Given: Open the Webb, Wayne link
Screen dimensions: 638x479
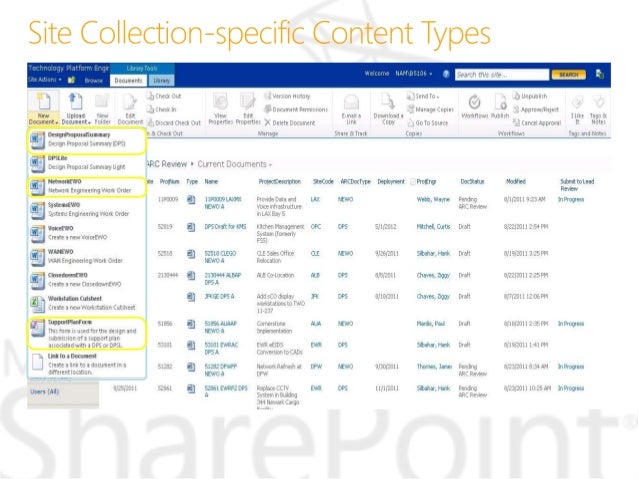Looking at the screenshot, I should coord(433,199).
